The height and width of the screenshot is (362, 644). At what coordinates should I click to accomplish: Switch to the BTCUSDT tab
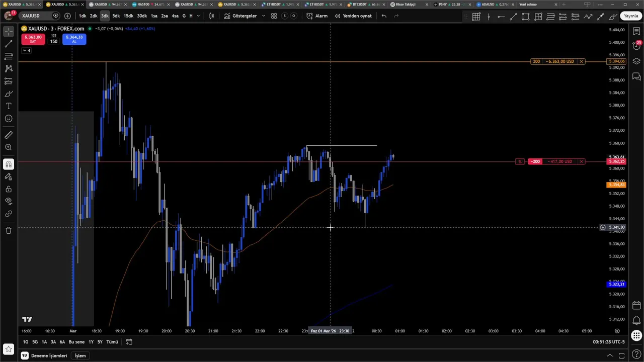366,5
